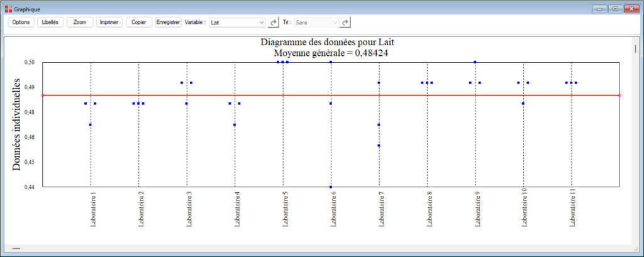Click the arrow icon next to Variable dropdown
The width and height of the screenshot is (644, 257).
tap(273, 23)
